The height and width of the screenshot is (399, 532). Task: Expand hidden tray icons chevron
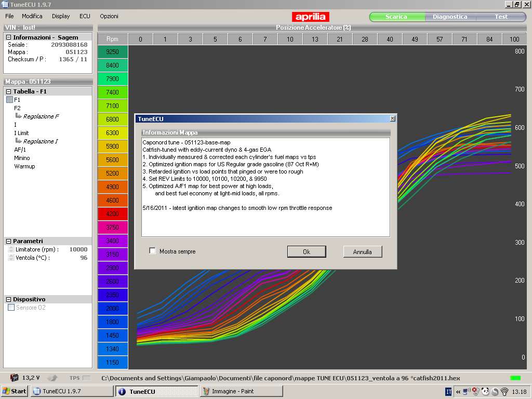(x=458, y=392)
